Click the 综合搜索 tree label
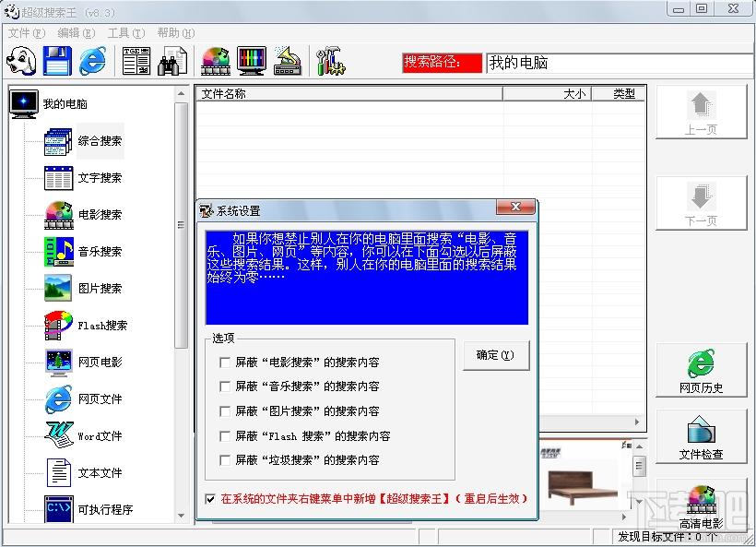This screenshot has width=756, height=547. pos(100,141)
